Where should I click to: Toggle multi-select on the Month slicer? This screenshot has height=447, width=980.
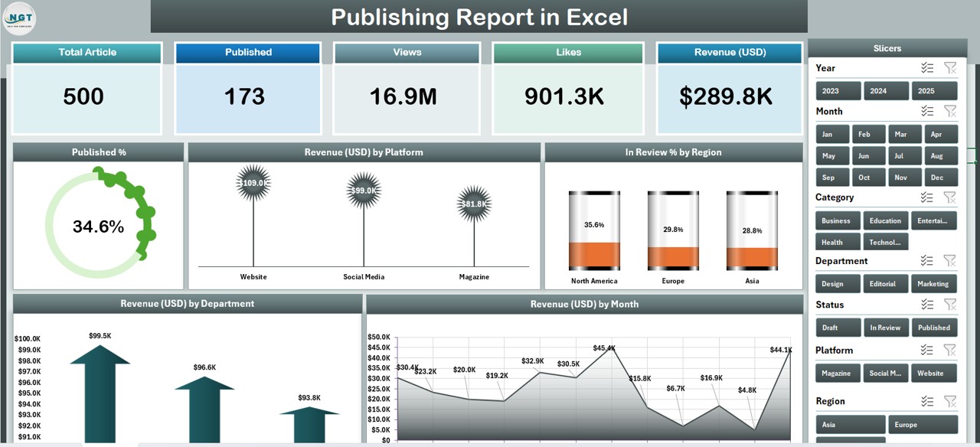pos(927,111)
